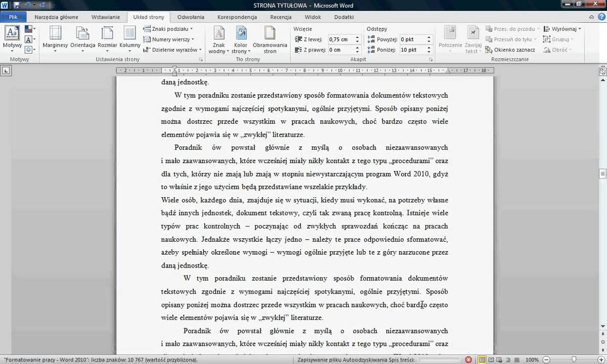
Task: Switch to Full Screen Reading view icon
Action: tap(491, 360)
